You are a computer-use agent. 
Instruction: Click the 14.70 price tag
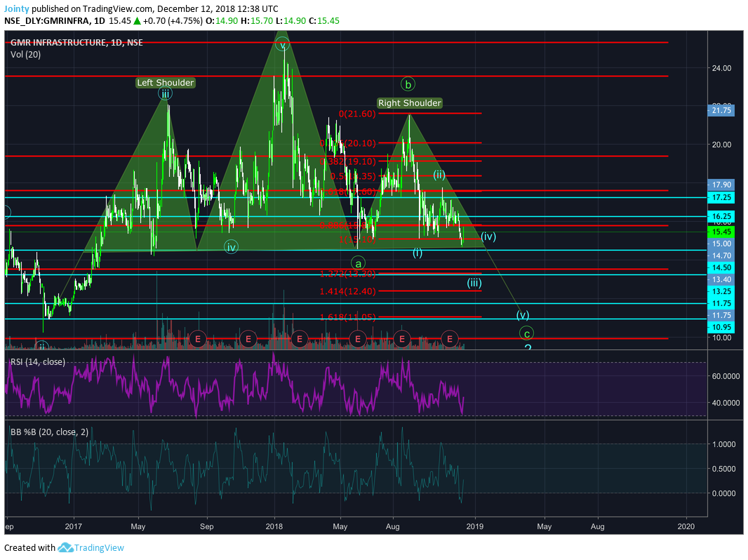tap(721, 255)
